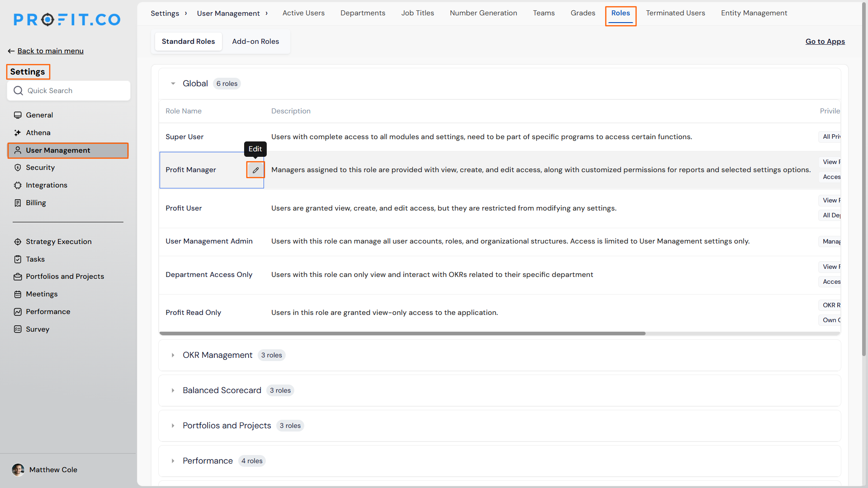Click the User Management Admin role name

209,241
